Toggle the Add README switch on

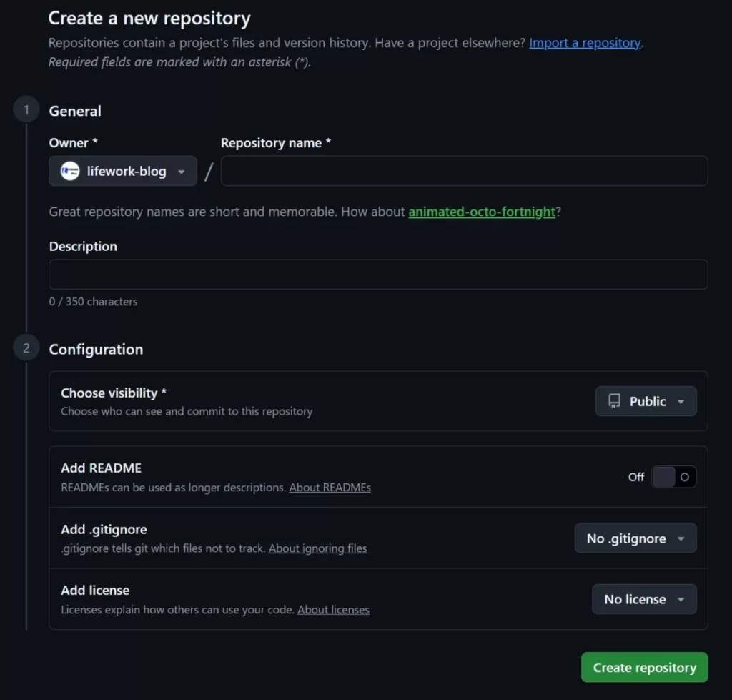(673, 477)
